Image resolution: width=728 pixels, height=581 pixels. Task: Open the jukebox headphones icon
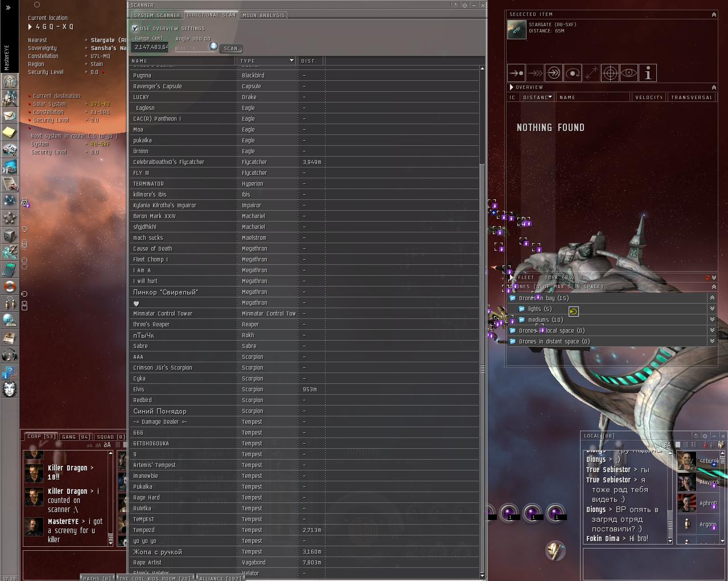click(10, 354)
